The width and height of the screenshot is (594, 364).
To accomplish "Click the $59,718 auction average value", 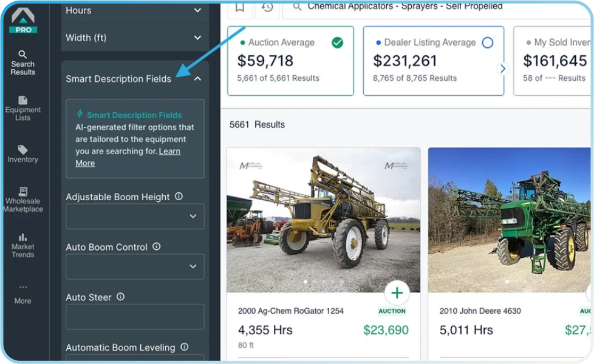I will [265, 61].
